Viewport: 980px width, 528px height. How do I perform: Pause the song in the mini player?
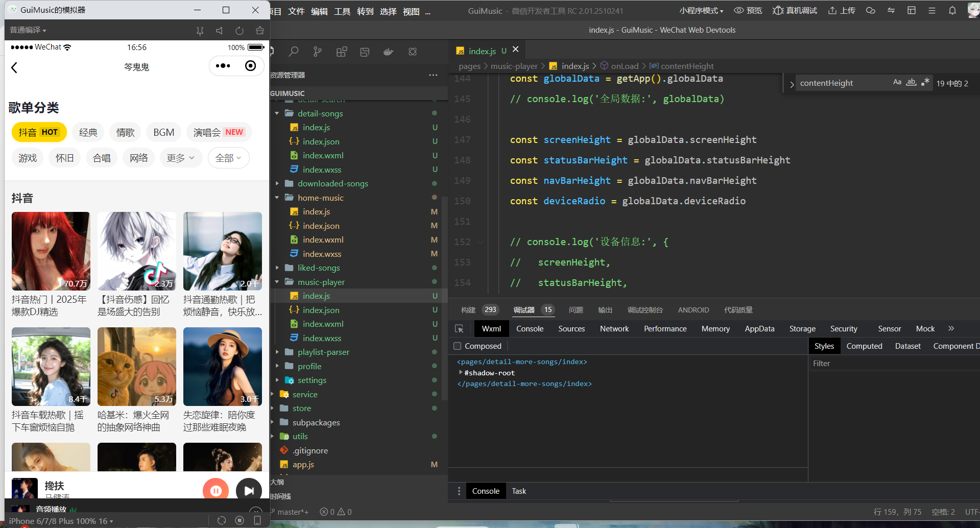pos(216,491)
